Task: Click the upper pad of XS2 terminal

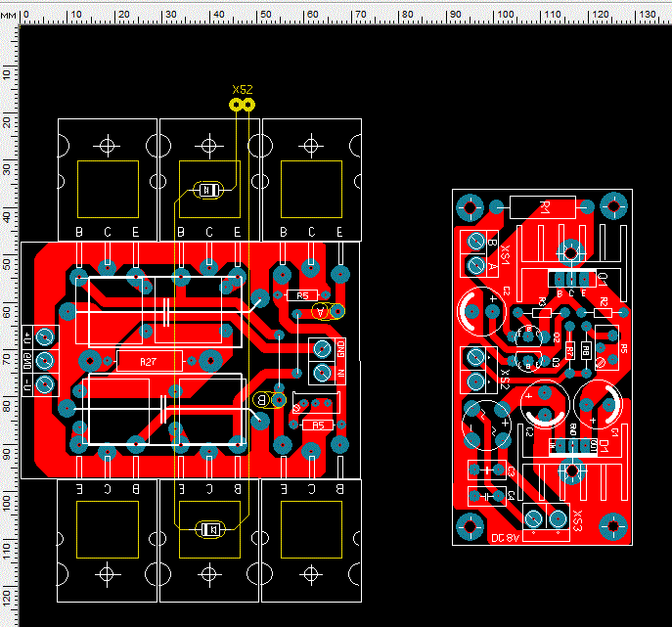Action: point(475,357)
